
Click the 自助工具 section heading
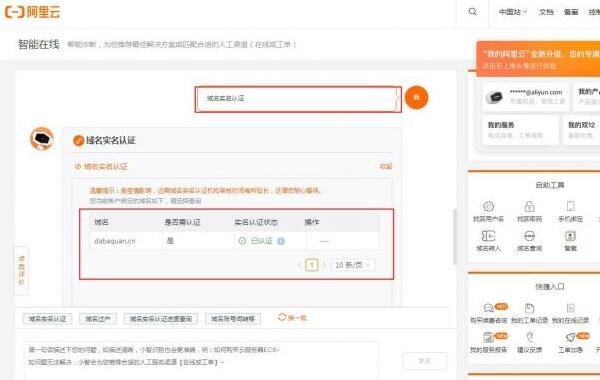coord(550,185)
